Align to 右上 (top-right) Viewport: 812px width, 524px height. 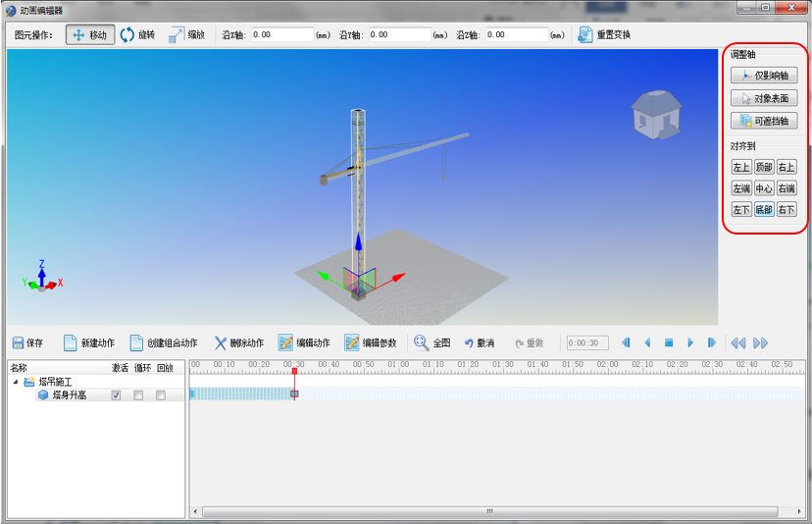(x=787, y=167)
